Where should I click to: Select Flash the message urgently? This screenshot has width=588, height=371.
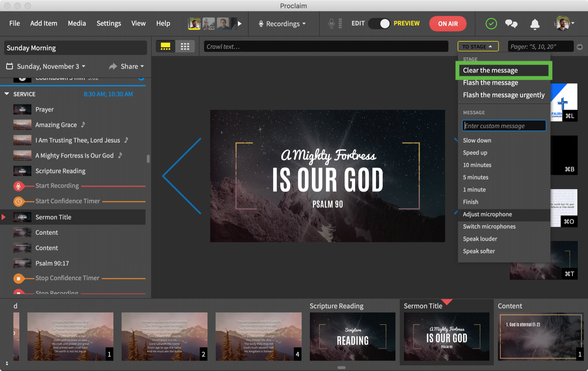coord(504,95)
